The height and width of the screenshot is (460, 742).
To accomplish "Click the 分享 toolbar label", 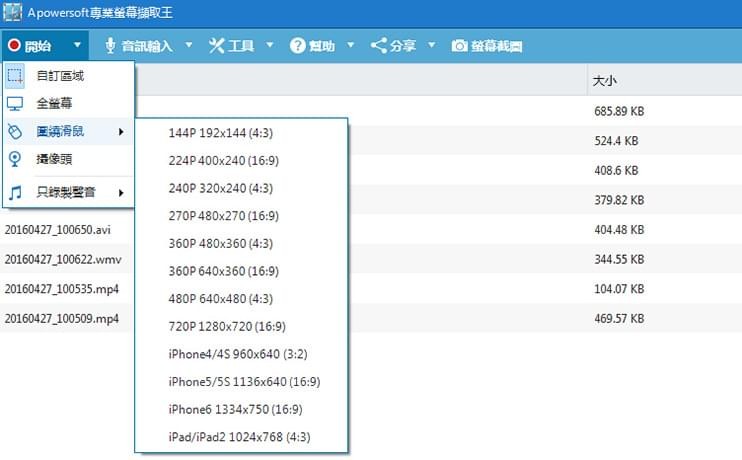I will [x=403, y=46].
